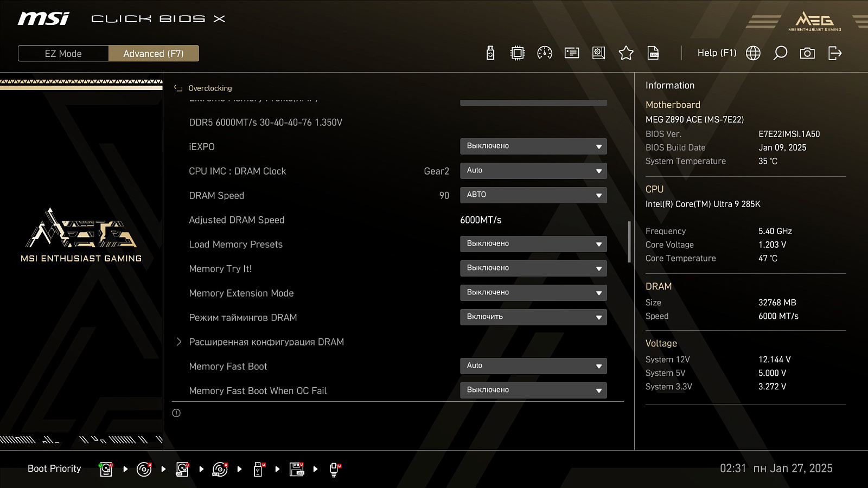Image resolution: width=868 pixels, height=488 pixels.
Task: Expand Расширенная конфигурация DRAM submenu
Action: tap(266, 342)
